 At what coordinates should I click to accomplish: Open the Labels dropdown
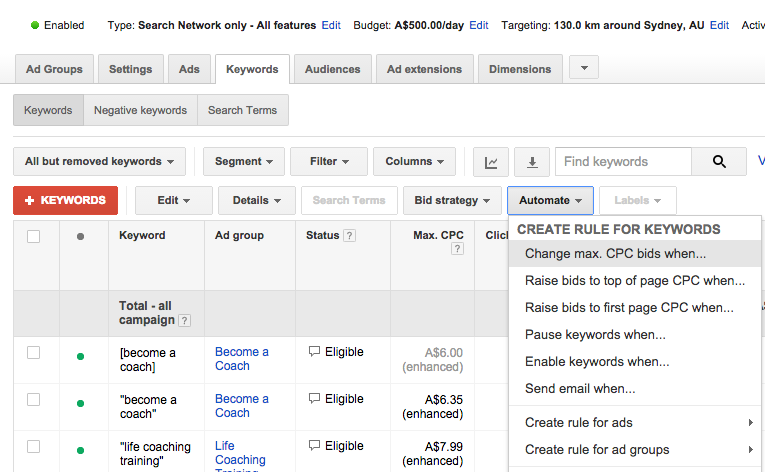pos(638,200)
